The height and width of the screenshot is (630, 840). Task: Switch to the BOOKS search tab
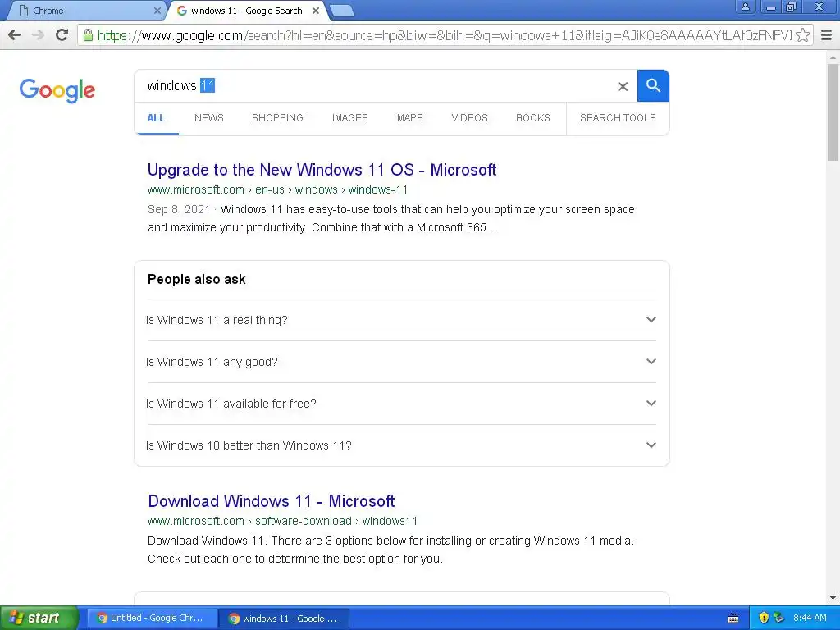coord(533,118)
